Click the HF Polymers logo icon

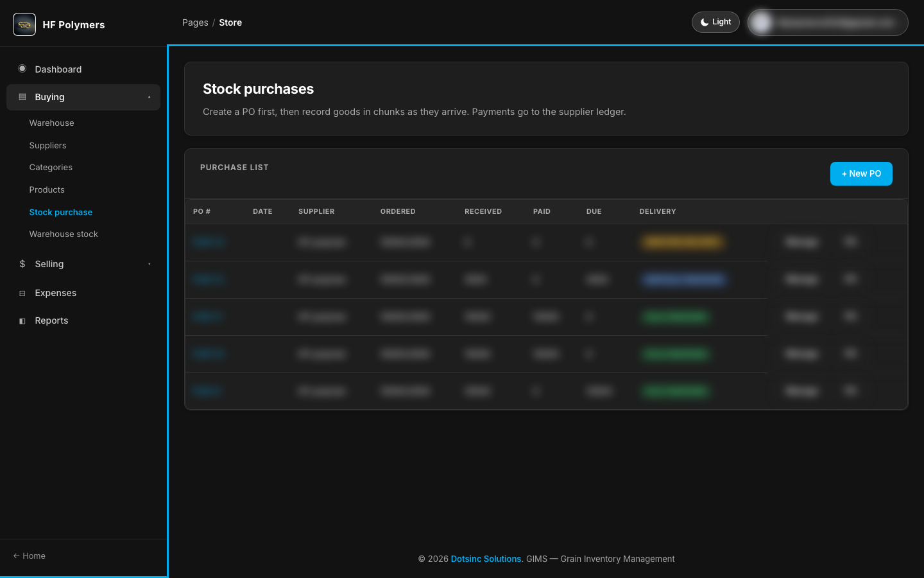click(x=24, y=24)
